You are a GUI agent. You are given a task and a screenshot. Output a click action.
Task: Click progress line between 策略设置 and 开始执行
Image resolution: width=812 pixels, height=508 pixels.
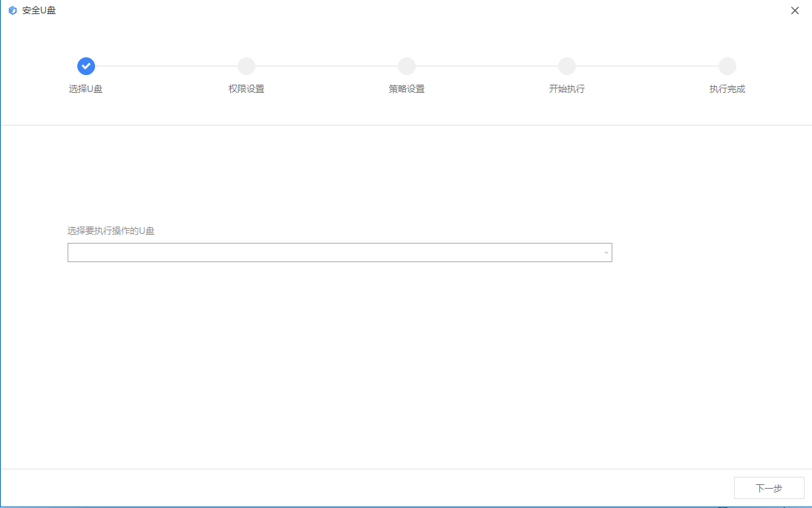487,66
